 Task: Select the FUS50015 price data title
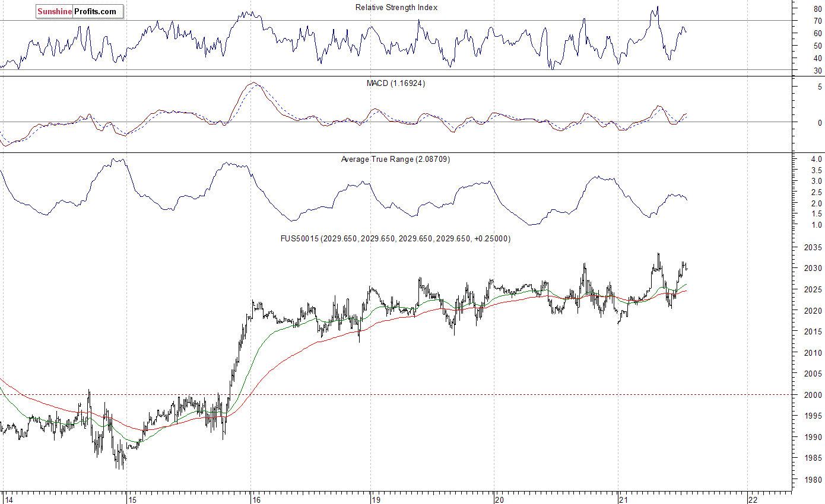[396, 239]
